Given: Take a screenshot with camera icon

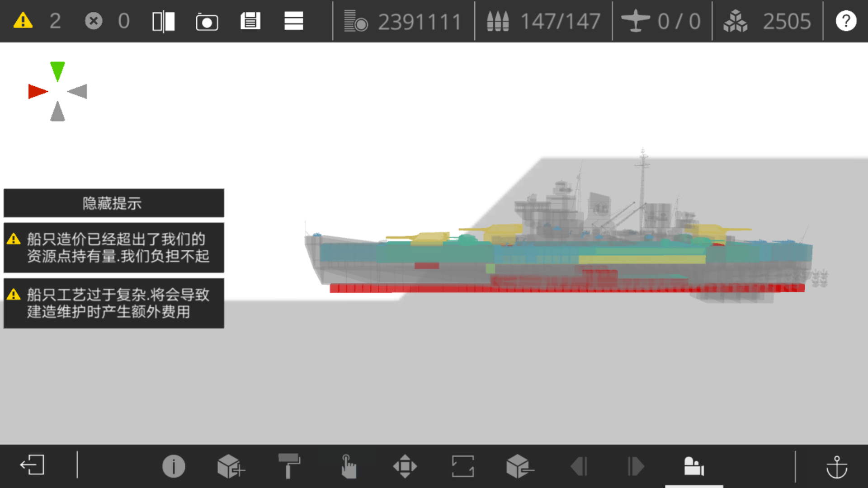Looking at the screenshot, I should click(207, 21).
